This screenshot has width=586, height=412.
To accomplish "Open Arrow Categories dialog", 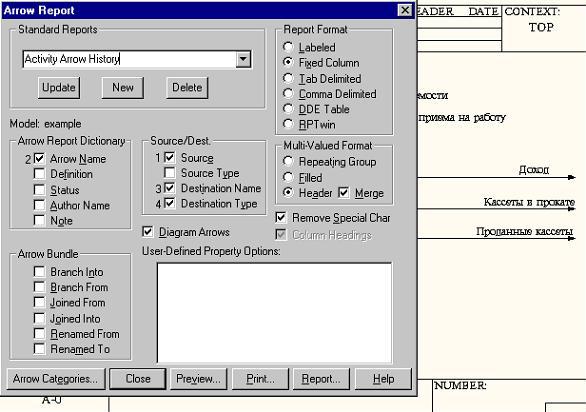I will point(56,379).
